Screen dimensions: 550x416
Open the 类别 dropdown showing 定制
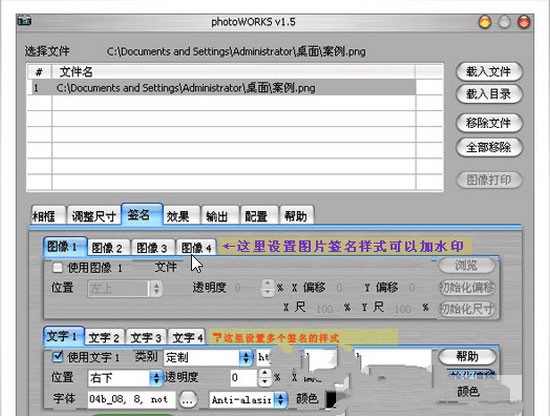pyautogui.click(x=208, y=357)
